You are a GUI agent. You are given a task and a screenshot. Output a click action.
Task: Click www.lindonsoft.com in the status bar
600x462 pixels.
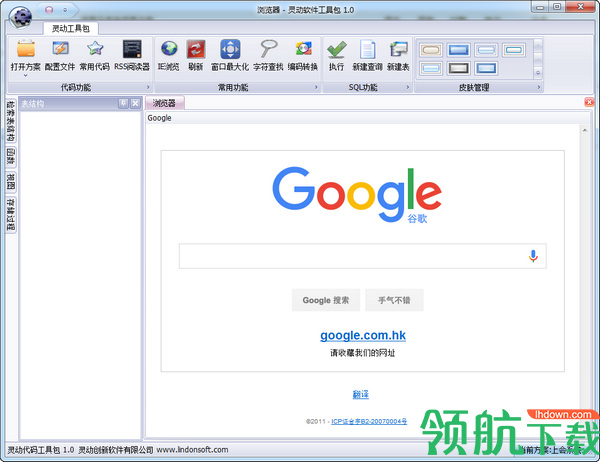coord(192,450)
